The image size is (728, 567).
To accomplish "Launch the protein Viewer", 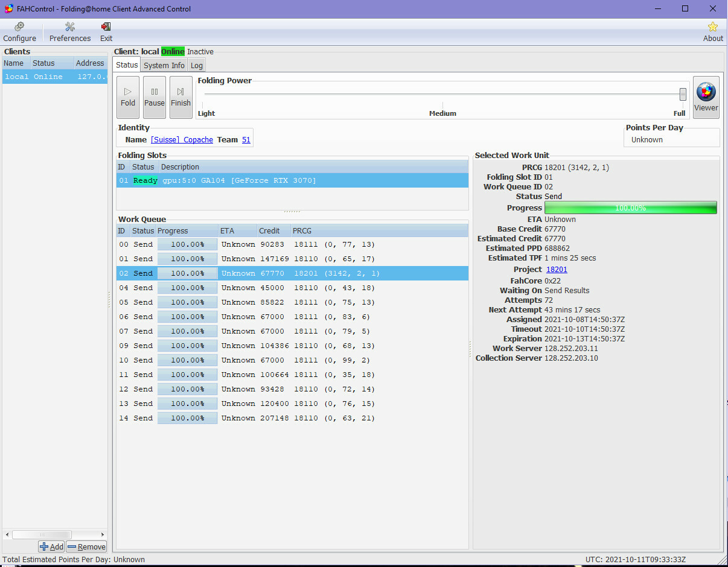I will (x=706, y=97).
